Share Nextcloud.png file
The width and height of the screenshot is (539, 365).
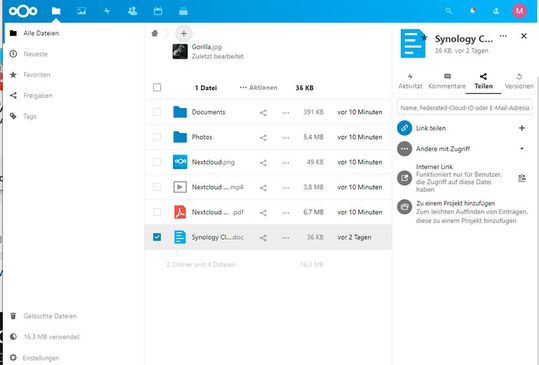pos(263,163)
